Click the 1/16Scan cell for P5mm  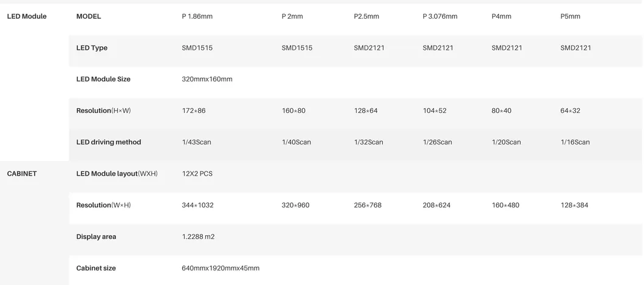tap(575, 142)
